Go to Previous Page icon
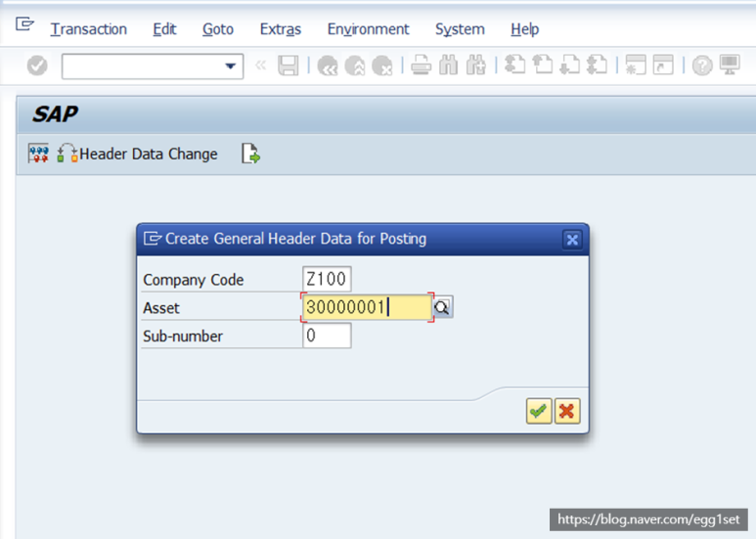756x539 pixels. (543, 65)
